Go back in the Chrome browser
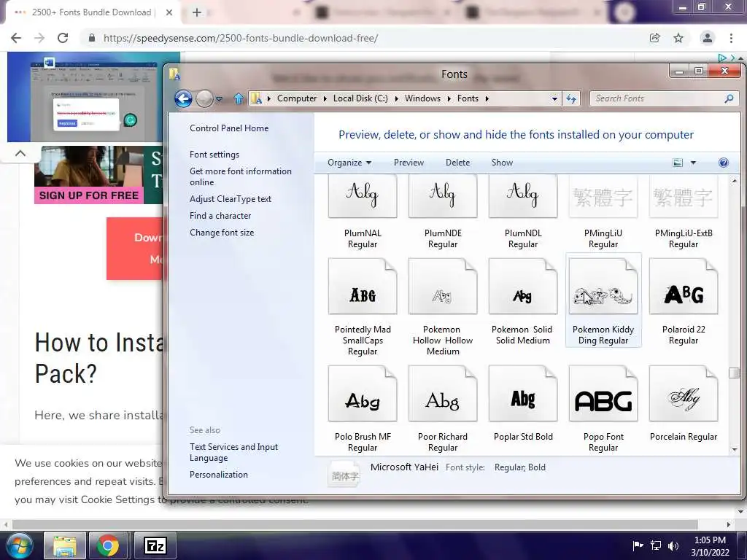The width and height of the screenshot is (747, 560). point(16,38)
